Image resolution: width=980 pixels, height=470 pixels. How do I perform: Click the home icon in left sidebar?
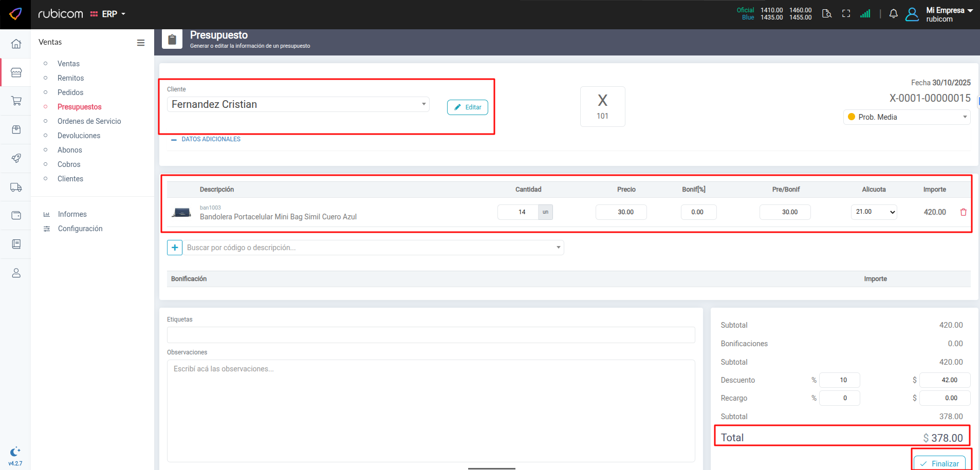(16, 44)
